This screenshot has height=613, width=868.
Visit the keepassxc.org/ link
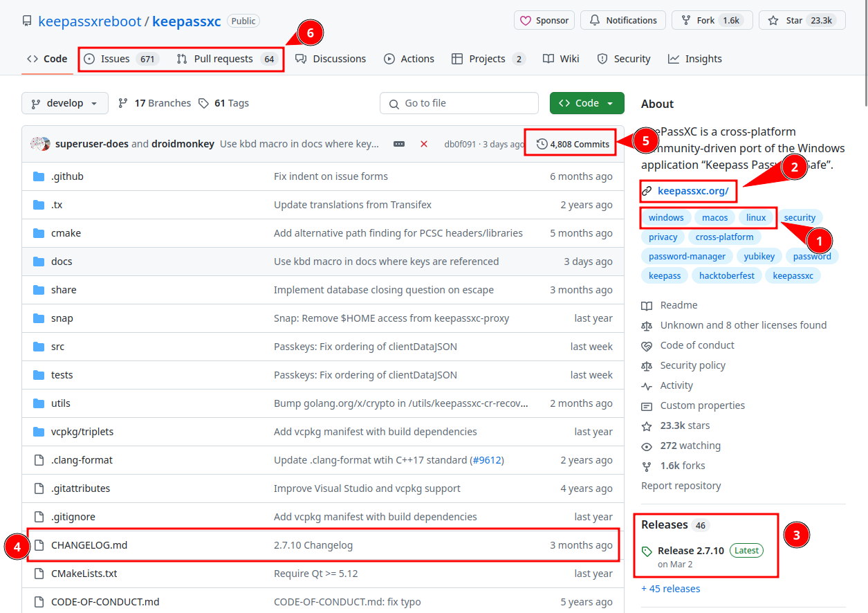pos(692,191)
